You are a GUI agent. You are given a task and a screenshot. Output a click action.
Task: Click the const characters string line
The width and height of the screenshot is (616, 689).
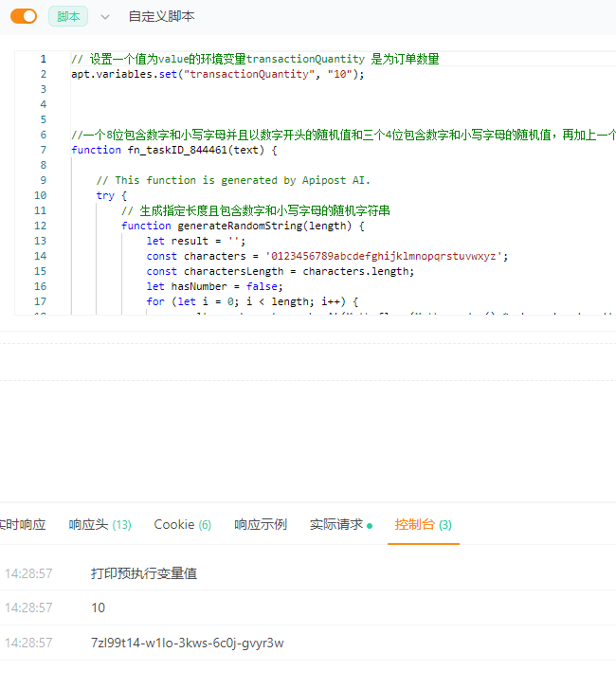pos(327,256)
